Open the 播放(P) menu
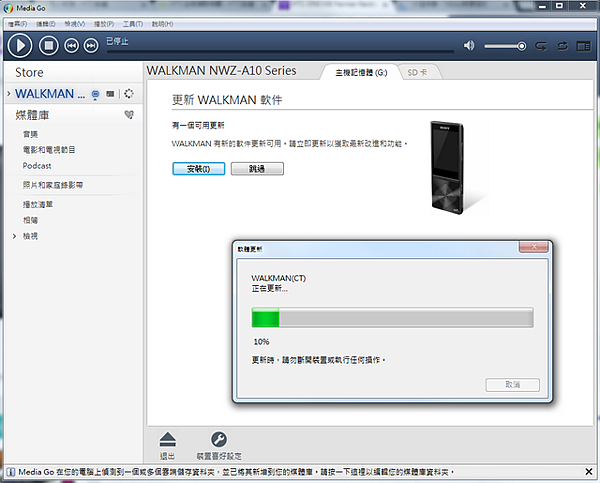Screen dimensions: 600x483 [x=104, y=24]
